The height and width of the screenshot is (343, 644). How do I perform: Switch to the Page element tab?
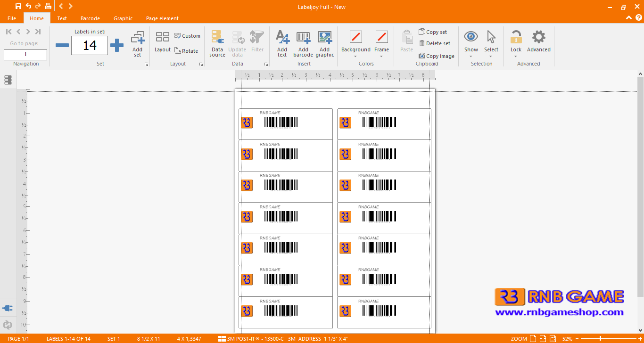click(162, 18)
